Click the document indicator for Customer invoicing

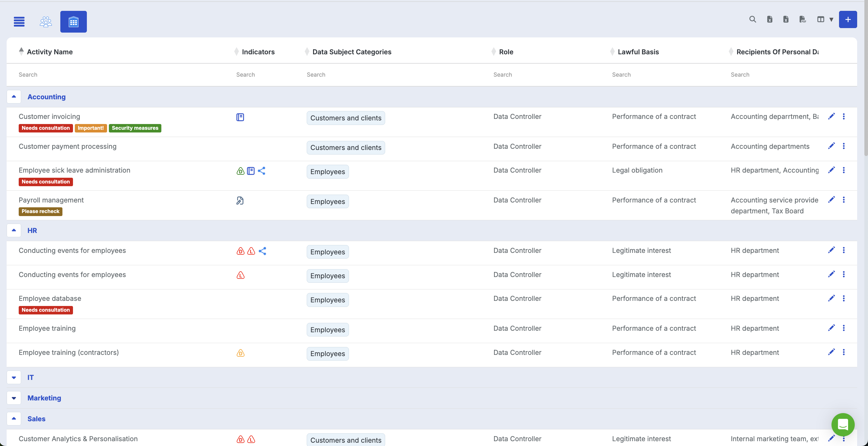pyautogui.click(x=240, y=117)
